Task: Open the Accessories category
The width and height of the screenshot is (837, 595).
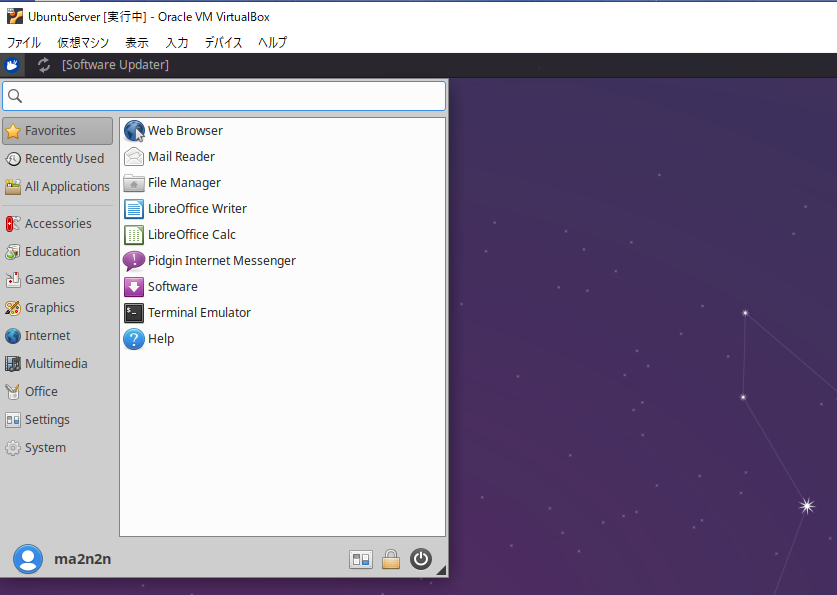Action: point(58,224)
